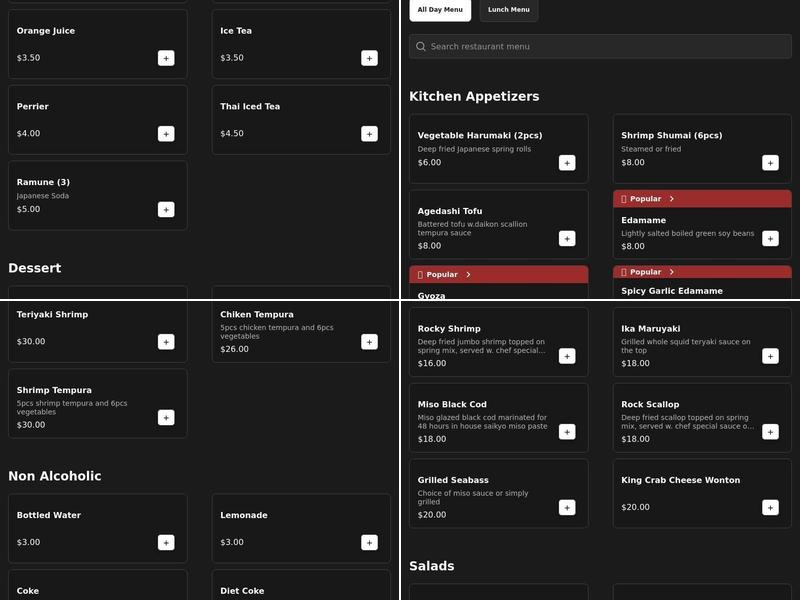Switch to All Day Menu tab
Screen dimensions: 800x600
point(440,10)
